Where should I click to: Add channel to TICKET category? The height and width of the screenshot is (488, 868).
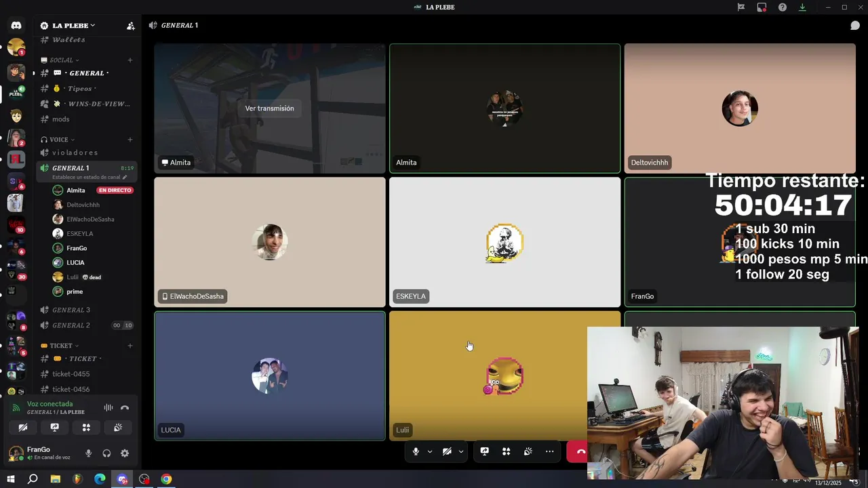130,346
